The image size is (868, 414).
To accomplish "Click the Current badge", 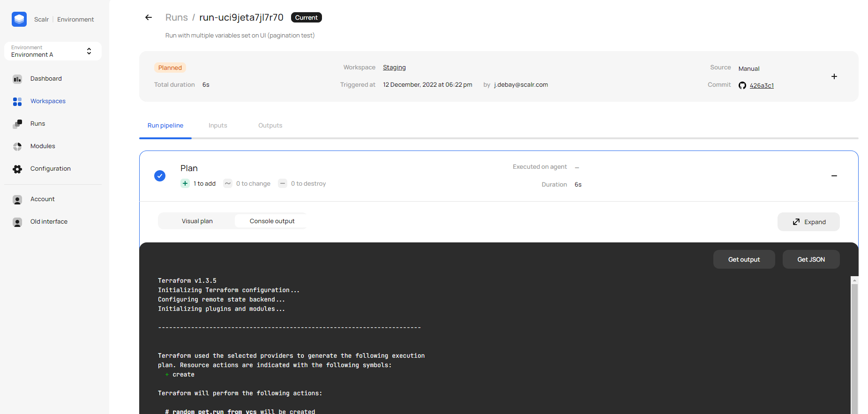I will [x=307, y=17].
